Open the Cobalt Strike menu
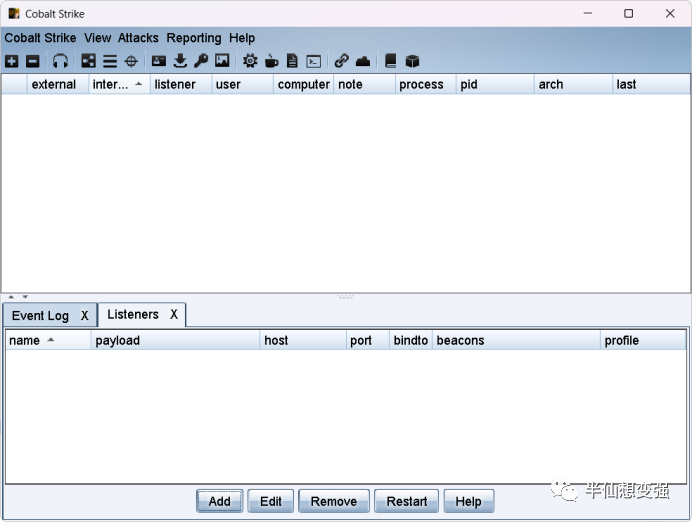 tap(40, 38)
